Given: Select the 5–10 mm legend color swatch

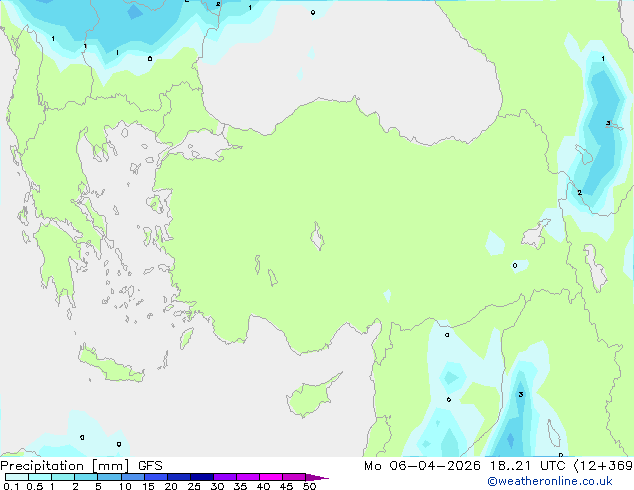Looking at the screenshot, I should (x=109, y=477).
